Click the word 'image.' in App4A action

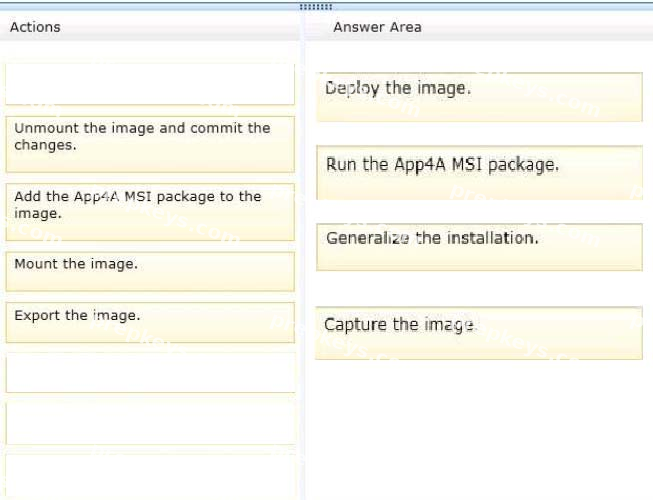tap(38, 213)
